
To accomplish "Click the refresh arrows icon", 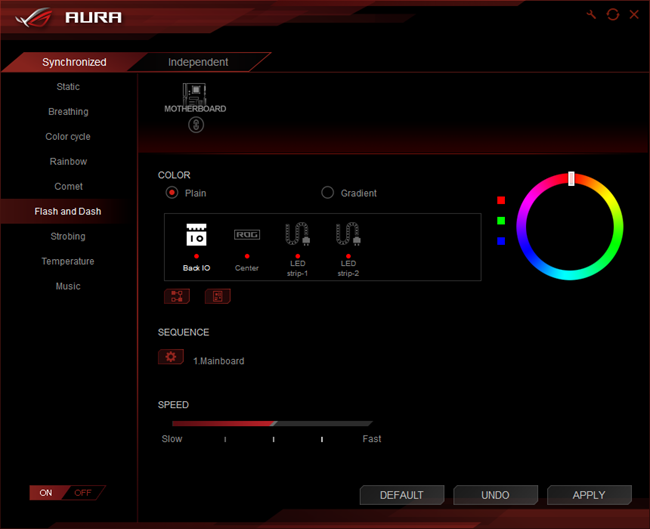I will click(x=613, y=15).
